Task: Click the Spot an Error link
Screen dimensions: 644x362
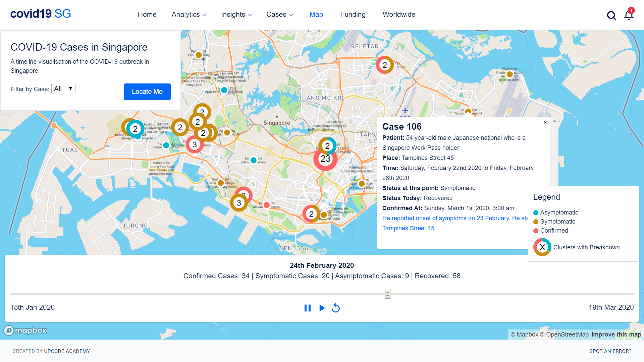Action: point(610,351)
